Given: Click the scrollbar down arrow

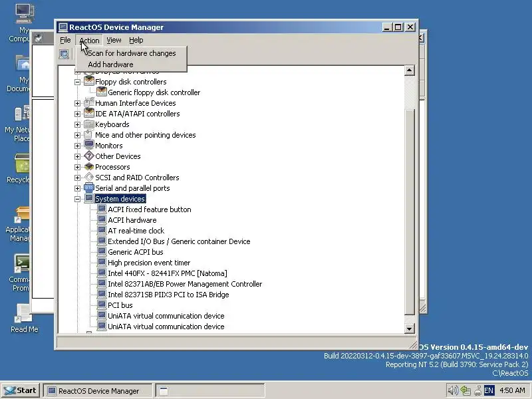Looking at the screenshot, I should pyautogui.click(x=410, y=329).
